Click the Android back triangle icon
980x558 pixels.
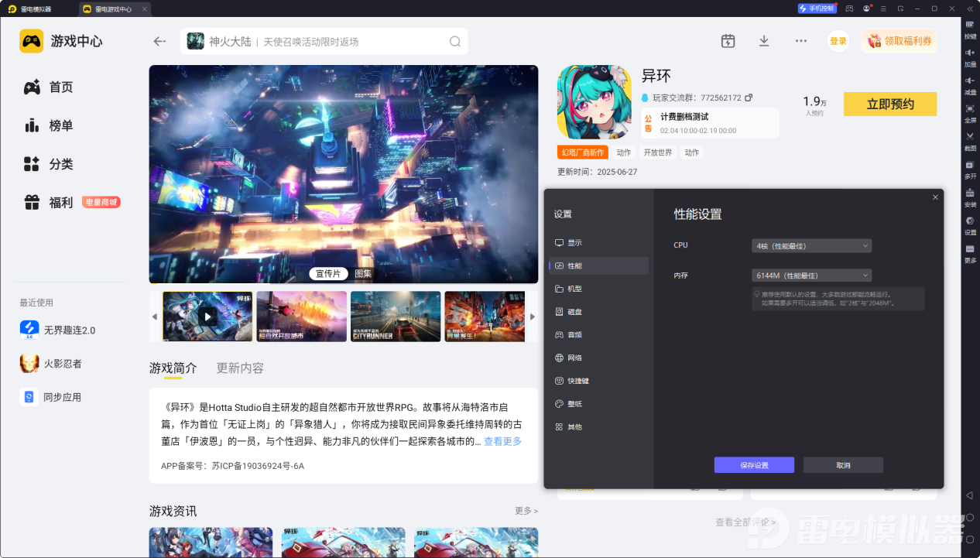(970, 495)
